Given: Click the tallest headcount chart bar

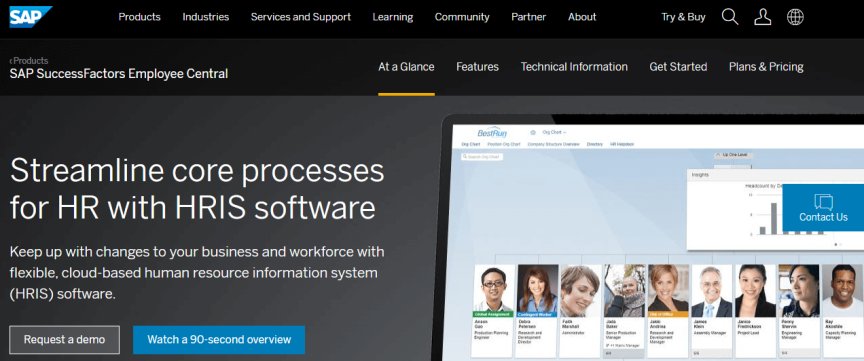Looking at the screenshot, I should click(774, 219).
